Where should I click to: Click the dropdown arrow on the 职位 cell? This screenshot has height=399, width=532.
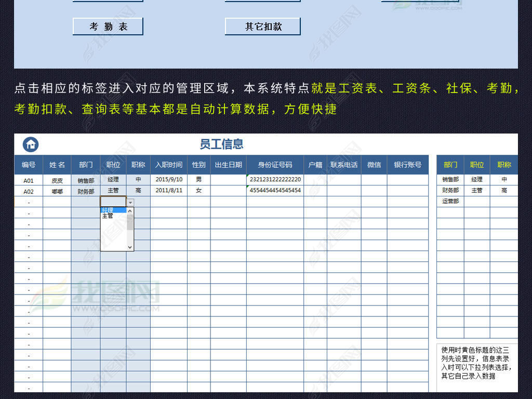tap(129, 202)
